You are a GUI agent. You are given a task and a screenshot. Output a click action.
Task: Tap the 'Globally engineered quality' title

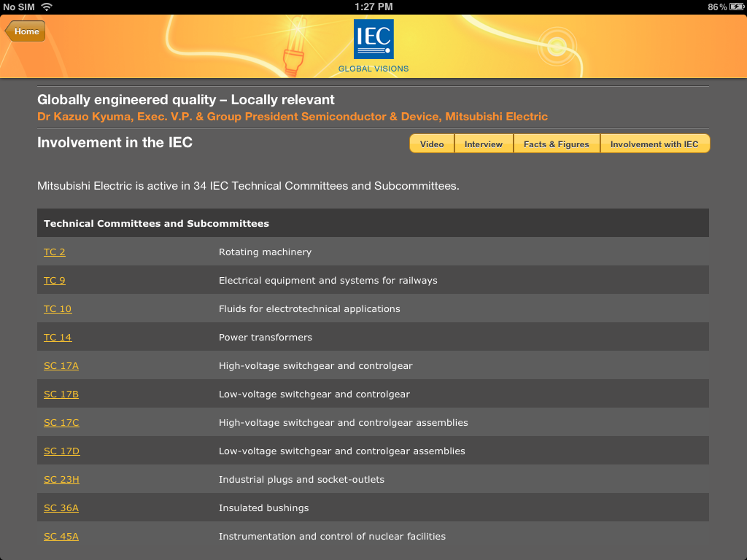[186, 99]
